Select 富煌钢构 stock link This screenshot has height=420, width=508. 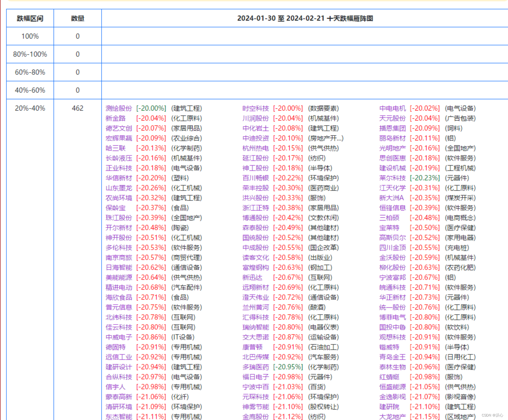click(256, 267)
